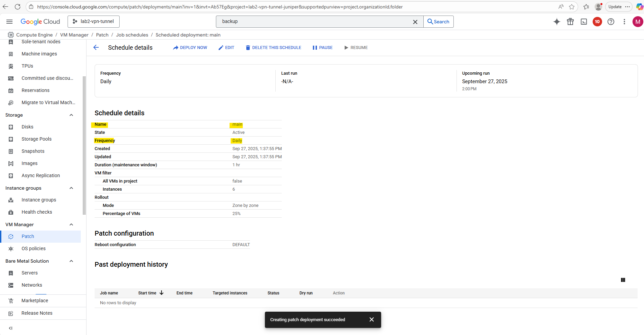Pause the patch schedule
The height and width of the screenshot is (335, 644).
pyautogui.click(x=322, y=48)
